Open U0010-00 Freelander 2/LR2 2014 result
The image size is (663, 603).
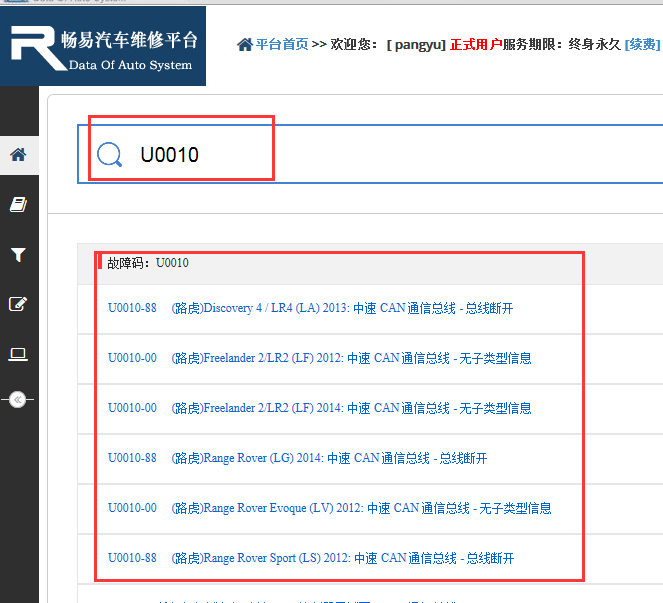coord(320,408)
